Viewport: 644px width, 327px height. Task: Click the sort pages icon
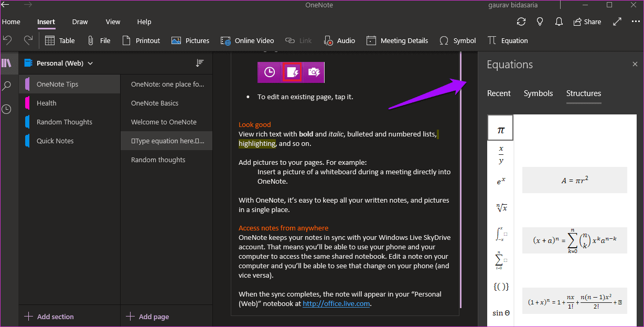(199, 63)
